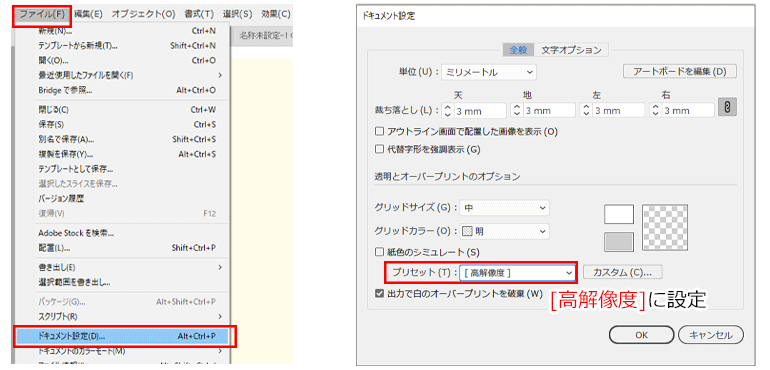Click the 左 bleed value field
The width and height of the screenshot is (770, 370).
618,111
